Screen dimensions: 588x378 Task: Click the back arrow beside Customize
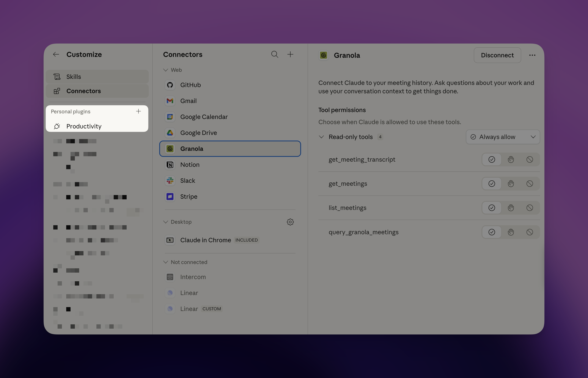56,54
